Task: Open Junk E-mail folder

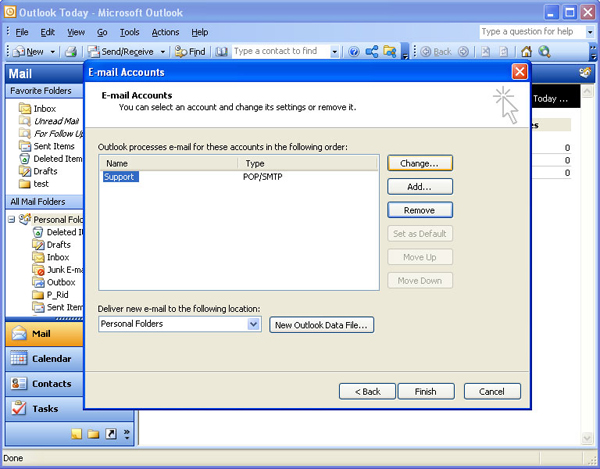Action: click(x=57, y=270)
